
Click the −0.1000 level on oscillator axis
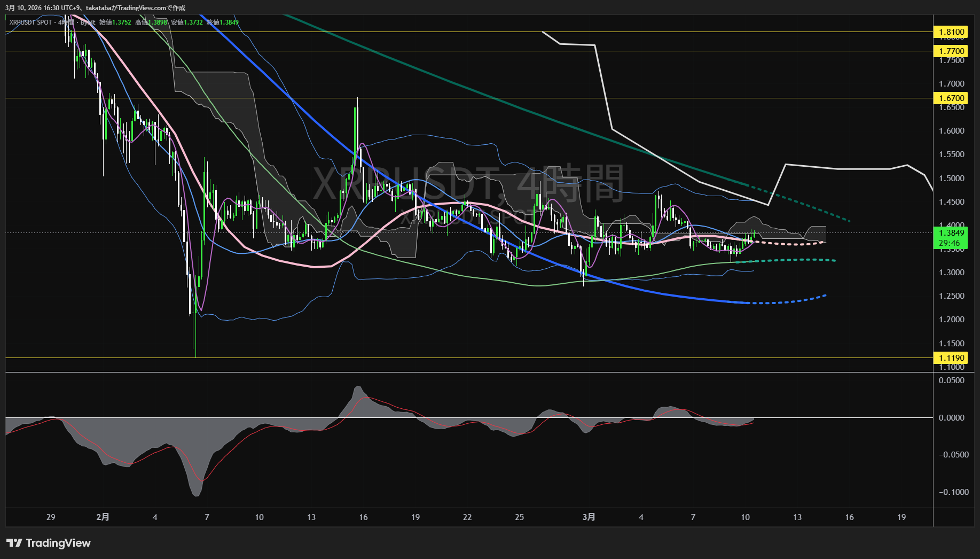click(x=953, y=492)
